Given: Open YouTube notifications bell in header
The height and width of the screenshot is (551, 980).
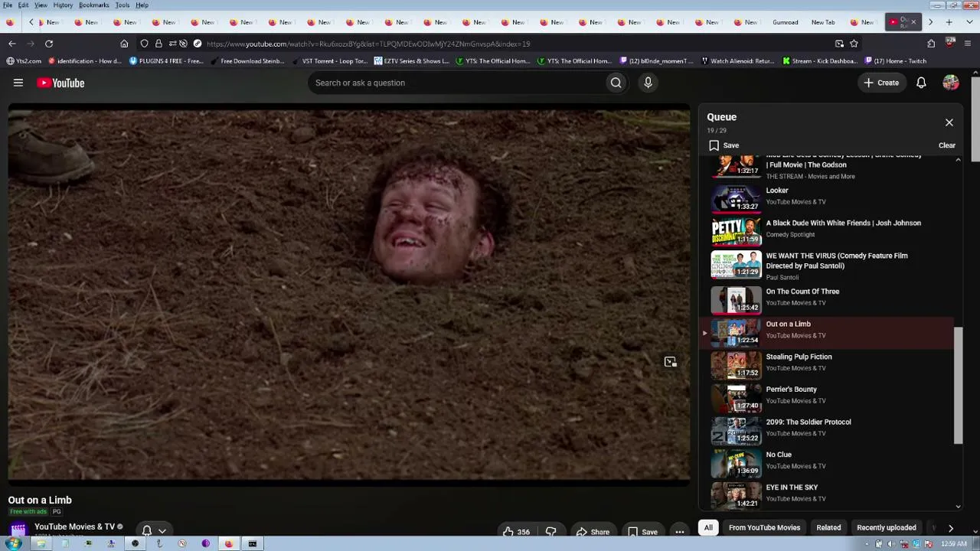Looking at the screenshot, I should point(921,83).
